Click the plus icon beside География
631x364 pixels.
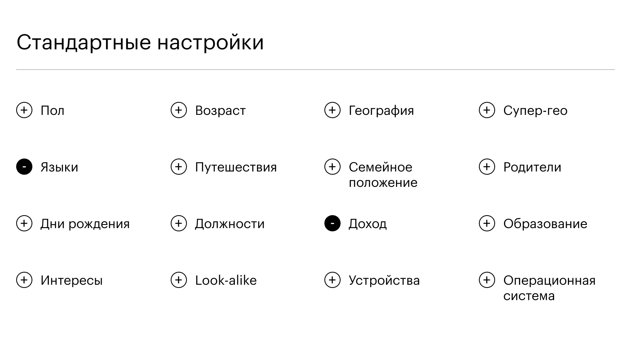tap(332, 110)
